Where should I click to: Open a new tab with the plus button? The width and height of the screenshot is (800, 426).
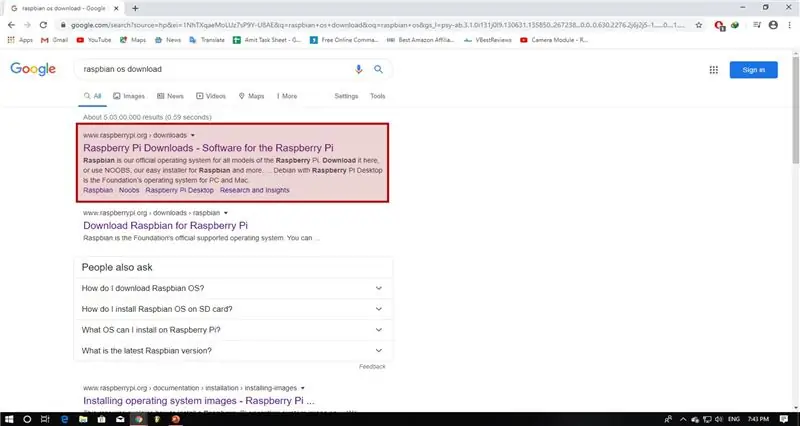pyautogui.click(x=135, y=8)
